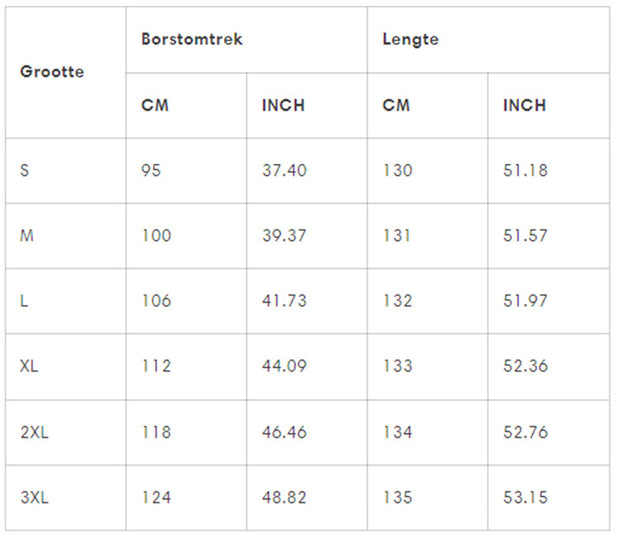Click the 53.15 inch length value
The image size is (620, 537).
pos(525,497)
